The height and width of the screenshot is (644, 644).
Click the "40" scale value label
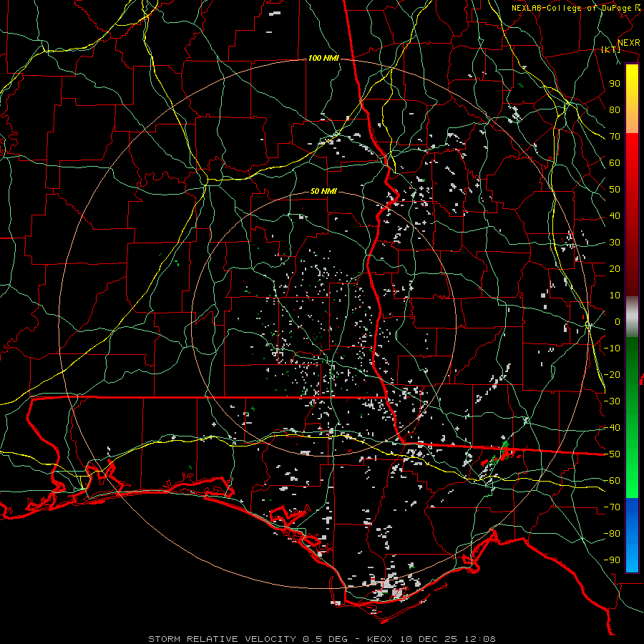click(615, 216)
